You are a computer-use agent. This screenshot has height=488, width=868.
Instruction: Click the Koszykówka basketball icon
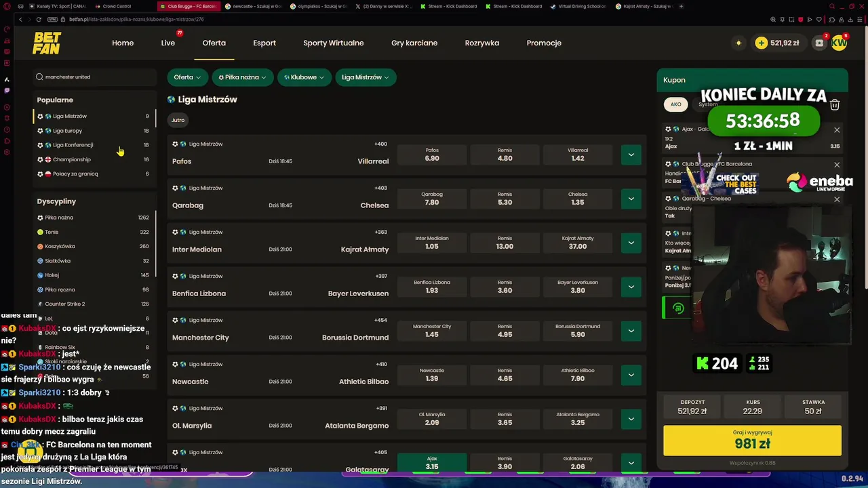[40, 246]
